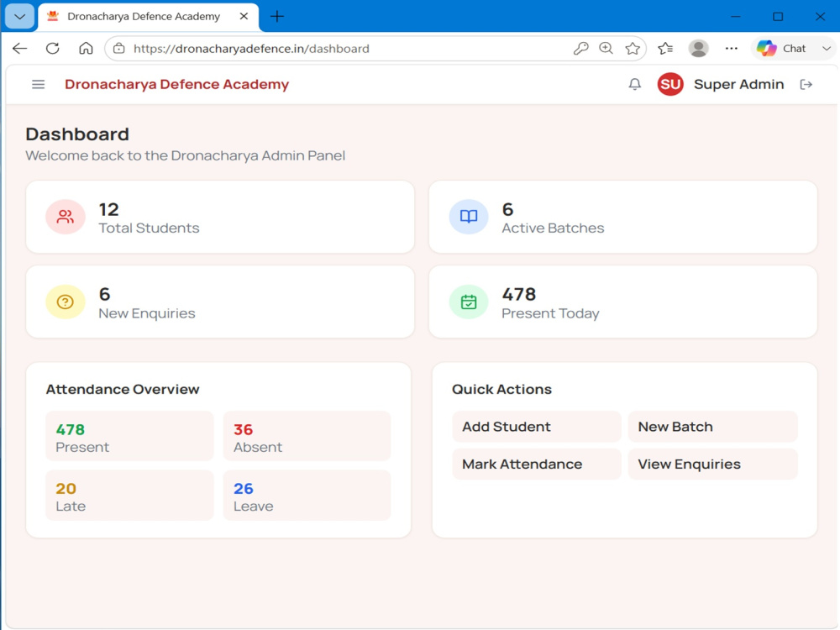Click the notification bell icon
Viewport: 840px width, 630px height.
635,85
